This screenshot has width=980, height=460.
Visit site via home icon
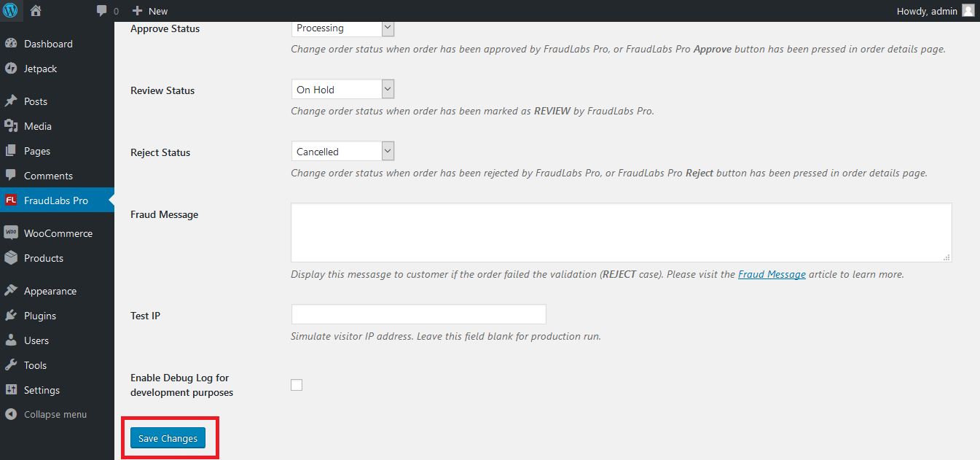tap(36, 11)
